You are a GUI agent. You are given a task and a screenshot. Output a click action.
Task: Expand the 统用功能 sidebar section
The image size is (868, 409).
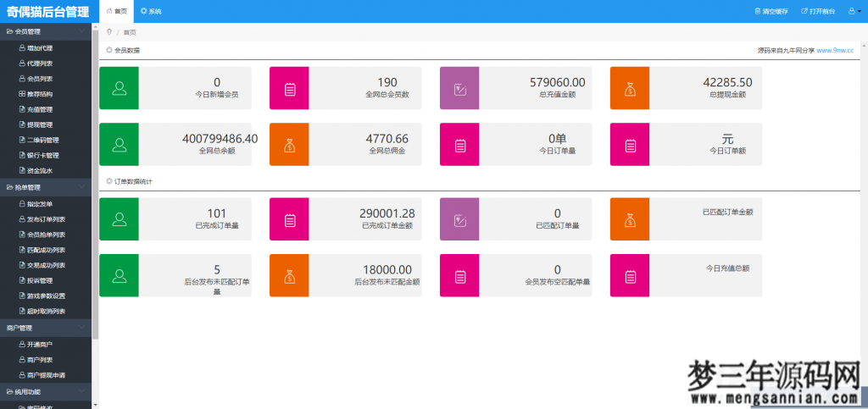point(47,392)
